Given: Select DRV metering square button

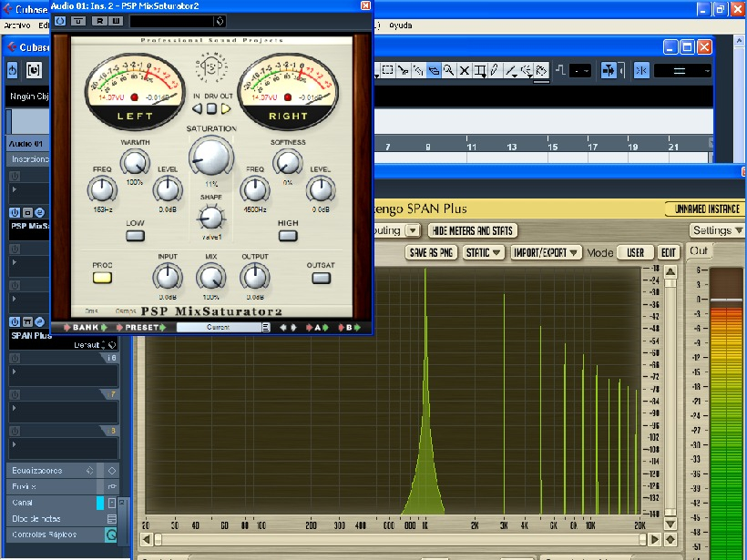Looking at the screenshot, I should pyautogui.click(x=211, y=109).
